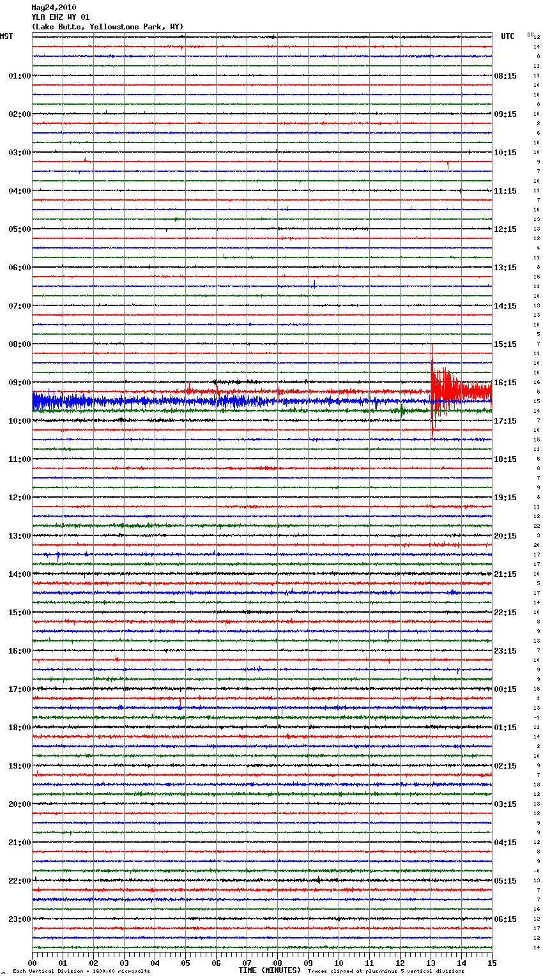Click minute tick 10 on the time axis
Image resolution: width=543 pixels, height=980 pixels.
pyautogui.click(x=339, y=963)
